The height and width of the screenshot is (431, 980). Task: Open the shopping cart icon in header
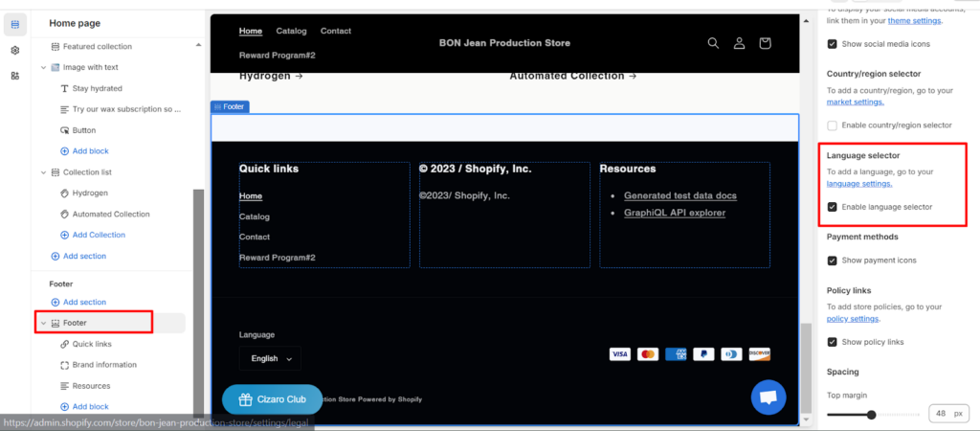tap(765, 43)
